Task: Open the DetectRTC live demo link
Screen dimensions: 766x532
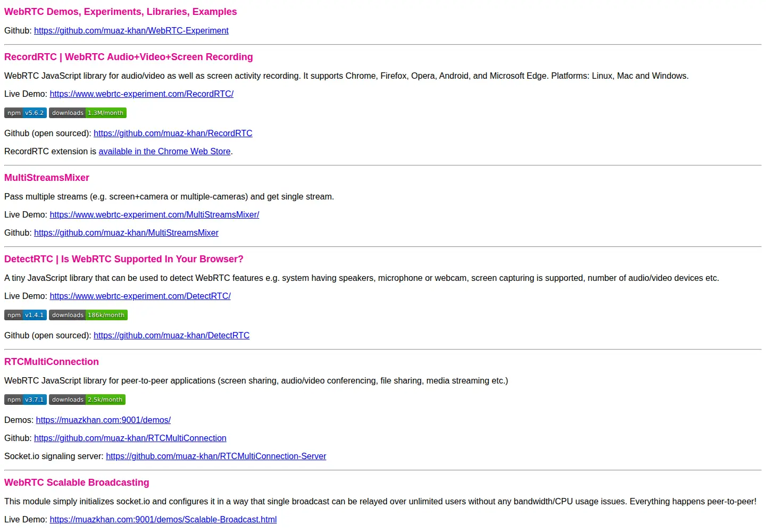Action: (140, 296)
